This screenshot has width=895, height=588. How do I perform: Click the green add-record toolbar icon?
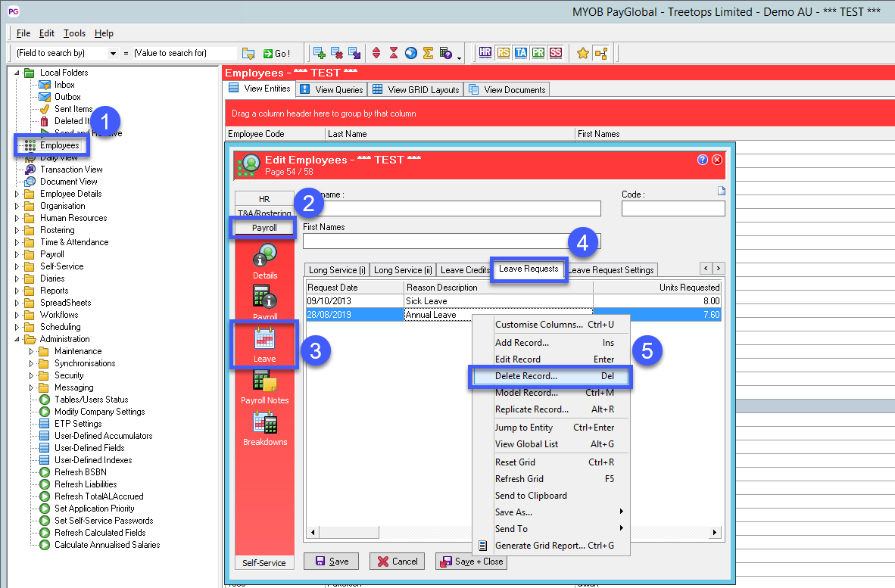point(320,52)
